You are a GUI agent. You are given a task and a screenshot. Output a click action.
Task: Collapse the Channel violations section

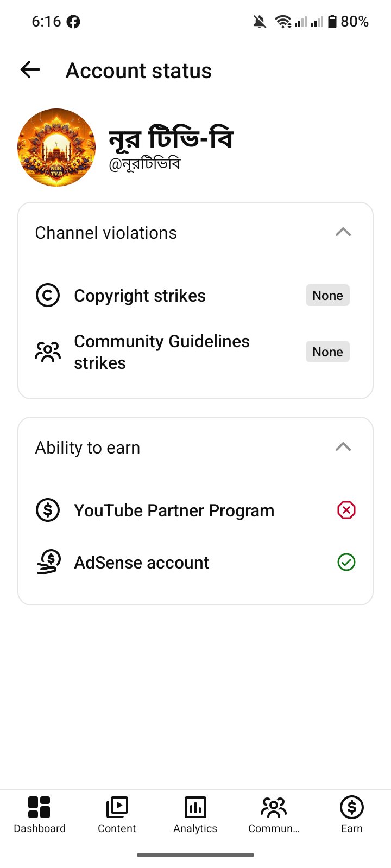point(343,232)
